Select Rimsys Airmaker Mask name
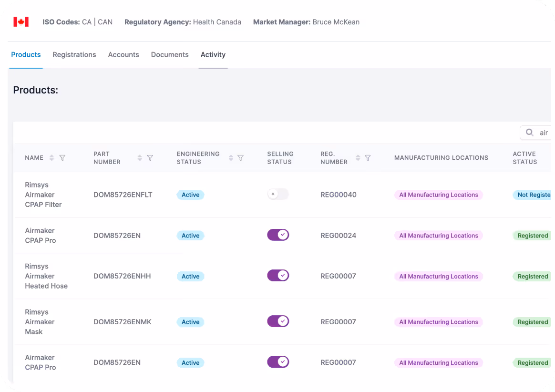This screenshot has height=392, width=555. (x=40, y=322)
